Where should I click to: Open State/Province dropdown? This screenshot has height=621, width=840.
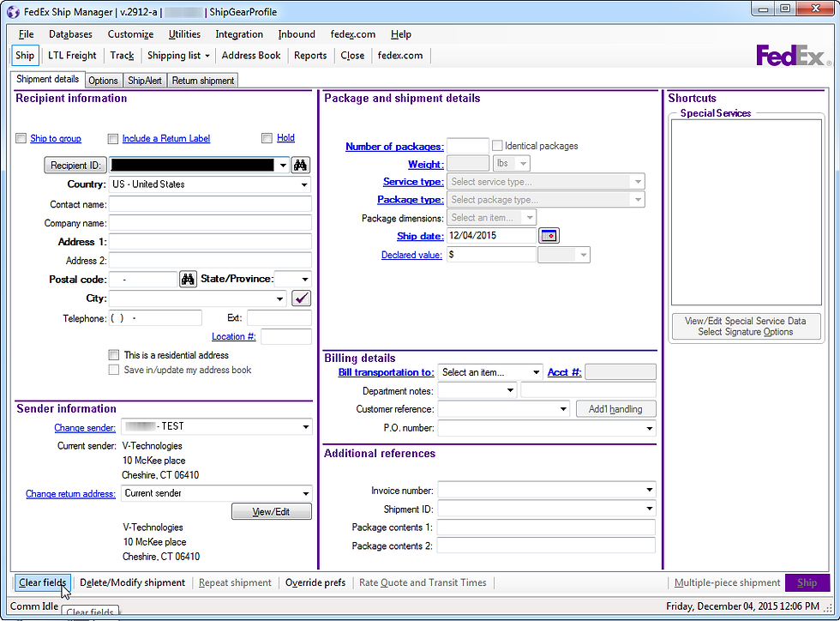(305, 280)
